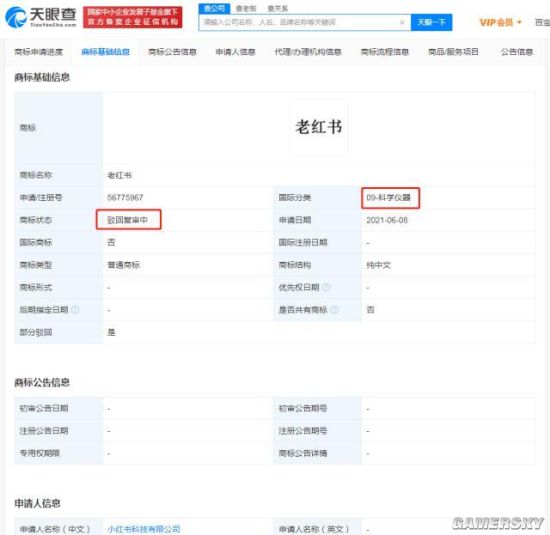Viewport: 550px width, 535px height.
Task: Go to the 代理/办理机构信息 tab
Action: 308,52
